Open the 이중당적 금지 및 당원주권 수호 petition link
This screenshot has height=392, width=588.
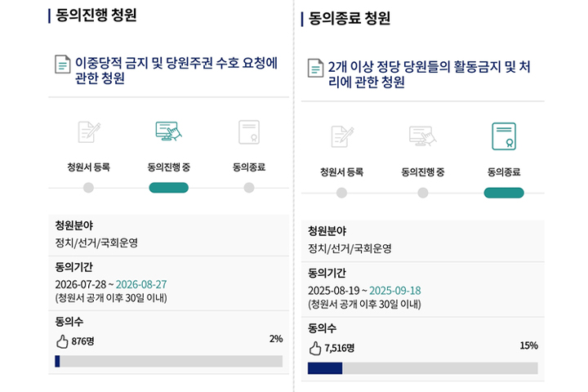pos(176,70)
